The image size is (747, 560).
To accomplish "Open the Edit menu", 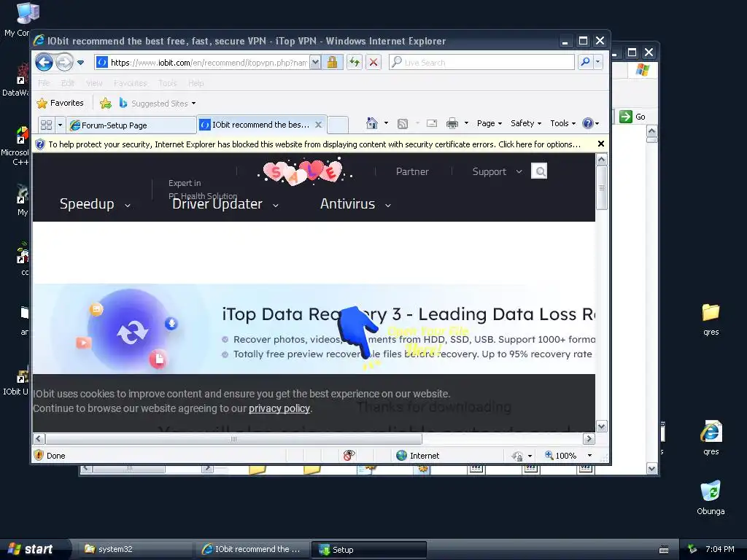I will tap(68, 83).
